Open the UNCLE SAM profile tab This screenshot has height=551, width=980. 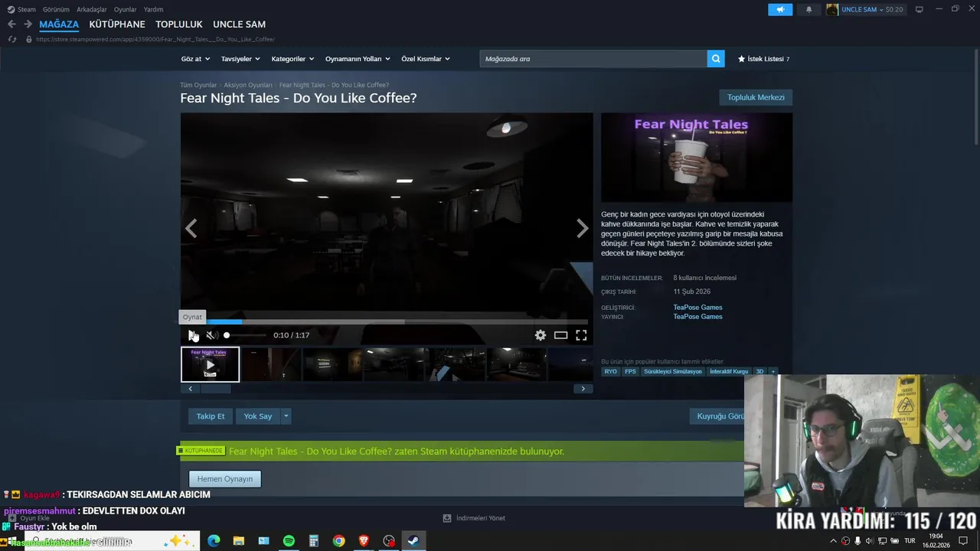pyautogui.click(x=239, y=24)
